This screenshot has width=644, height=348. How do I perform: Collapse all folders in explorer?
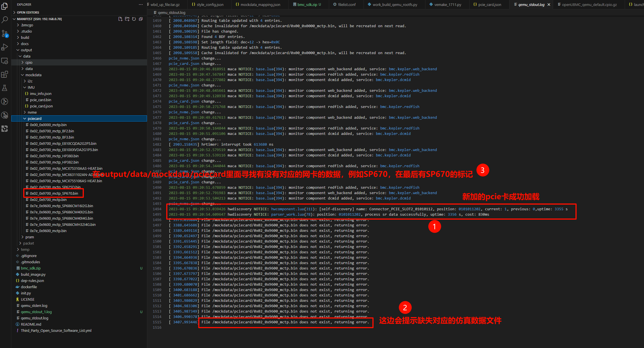tap(141, 19)
